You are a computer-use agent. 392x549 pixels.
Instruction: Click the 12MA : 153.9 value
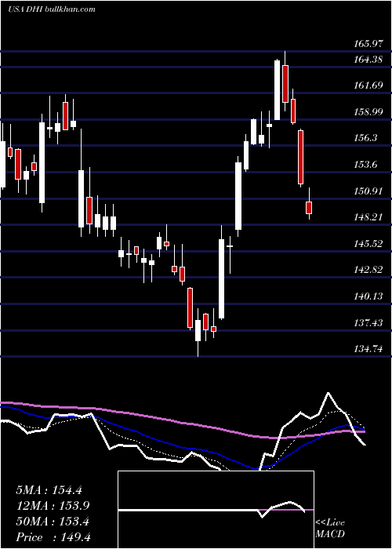pyautogui.click(x=53, y=506)
